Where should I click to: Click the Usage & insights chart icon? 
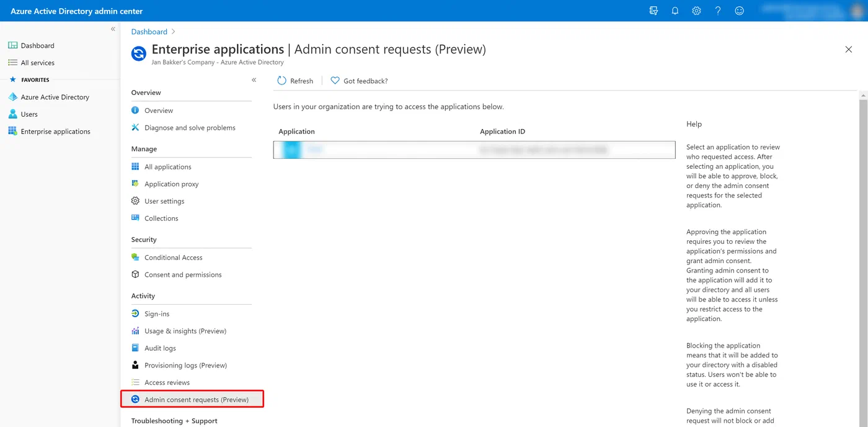click(x=135, y=331)
